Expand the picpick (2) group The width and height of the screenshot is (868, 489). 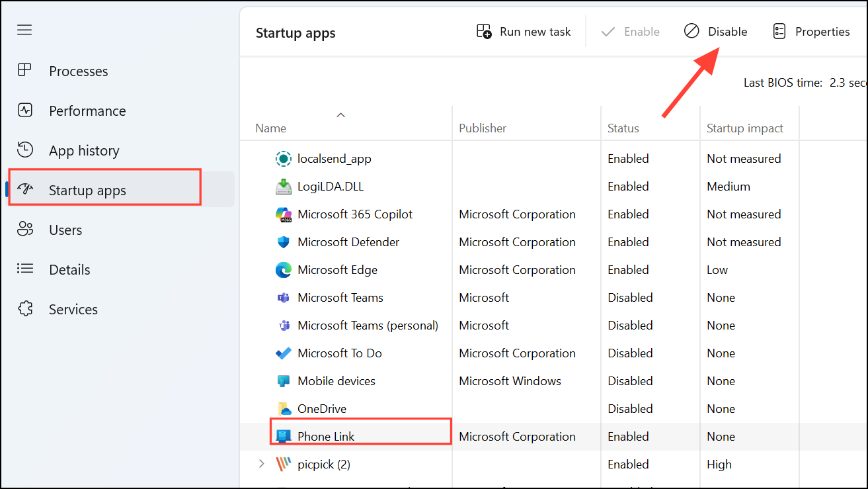262,465
